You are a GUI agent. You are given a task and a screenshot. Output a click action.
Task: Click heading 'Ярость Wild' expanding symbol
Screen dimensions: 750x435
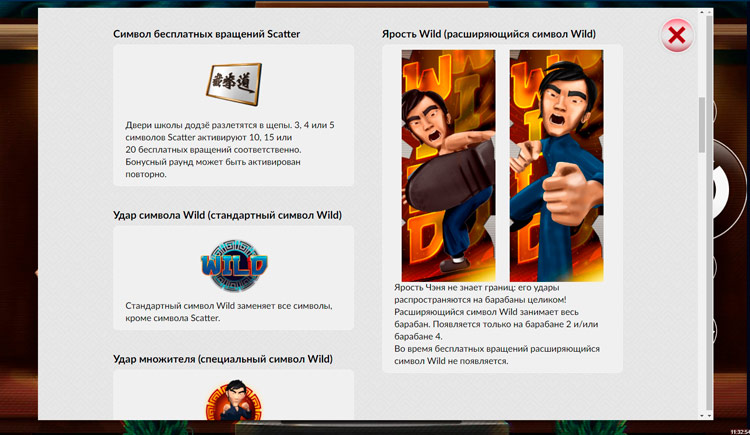pos(488,34)
